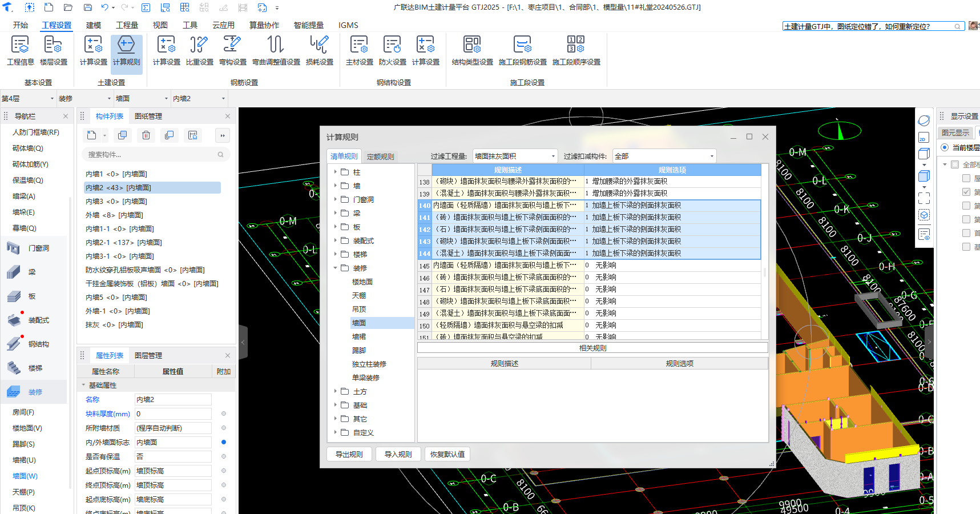This screenshot has width=980, height=514.
Task: Toggle 是否有保温 additional-property marker
Action: (x=224, y=456)
